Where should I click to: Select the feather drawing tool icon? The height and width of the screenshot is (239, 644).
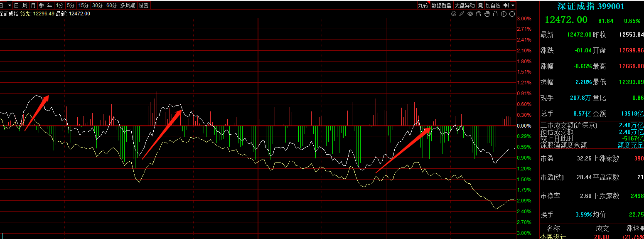pyautogui.click(x=462, y=14)
